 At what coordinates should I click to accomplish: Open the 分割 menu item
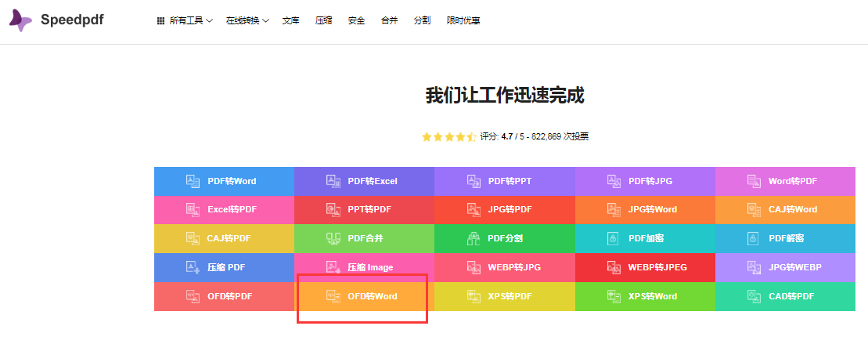pyautogui.click(x=422, y=21)
